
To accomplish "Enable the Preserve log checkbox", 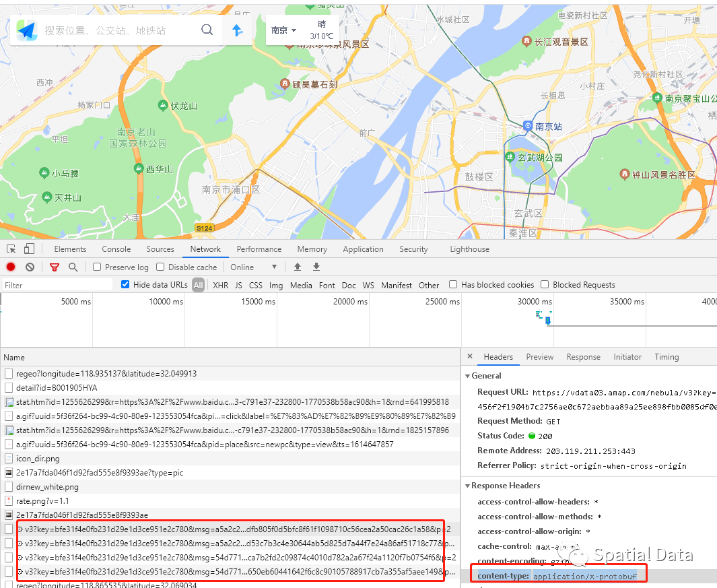I will coord(97,267).
